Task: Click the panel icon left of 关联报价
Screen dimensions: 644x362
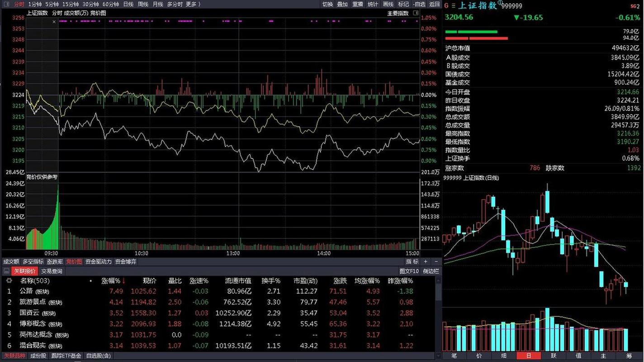Action: [6, 271]
